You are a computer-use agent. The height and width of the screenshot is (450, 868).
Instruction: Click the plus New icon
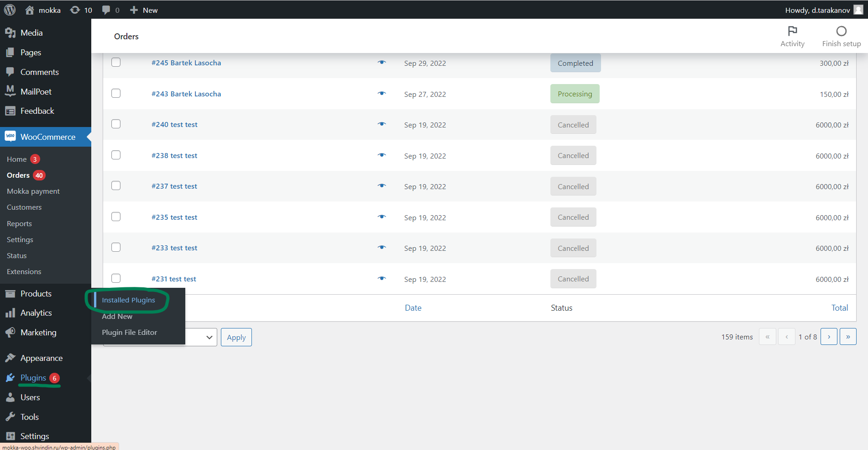click(134, 10)
